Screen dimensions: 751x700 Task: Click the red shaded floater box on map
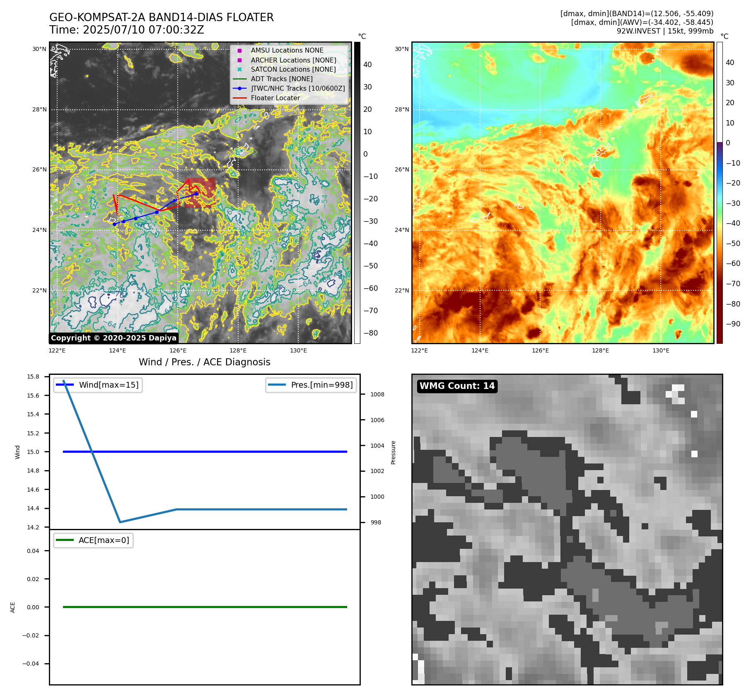coord(200,193)
